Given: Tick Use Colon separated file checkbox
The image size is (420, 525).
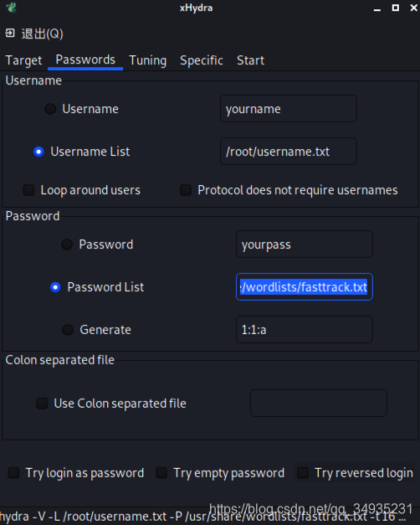Looking at the screenshot, I should tap(42, 404).
